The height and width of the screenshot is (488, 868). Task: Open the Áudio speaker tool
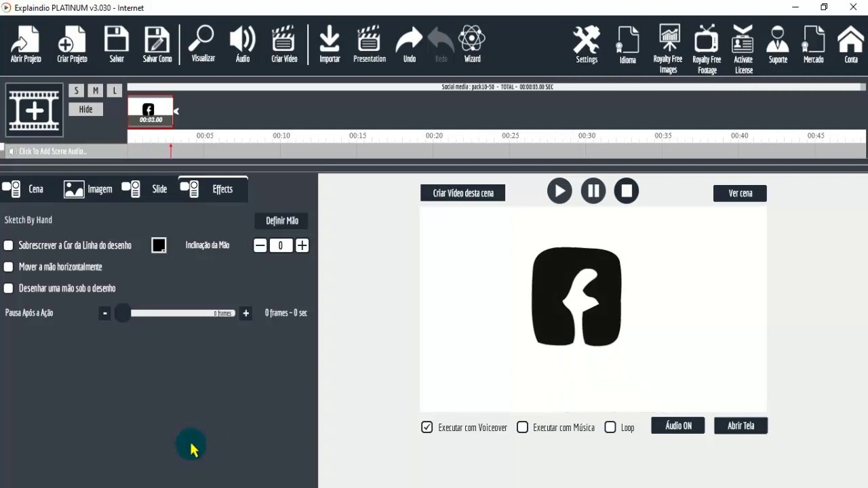(243, 45)
